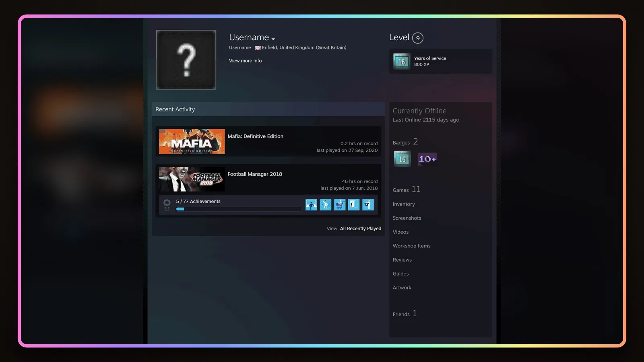Click last played on 27 Sep, 2020 text
This screenshot has width=644, height=362.
347,150
